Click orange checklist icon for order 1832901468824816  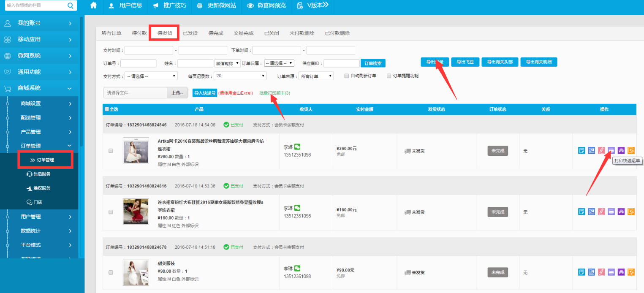[x=631, y=212]
